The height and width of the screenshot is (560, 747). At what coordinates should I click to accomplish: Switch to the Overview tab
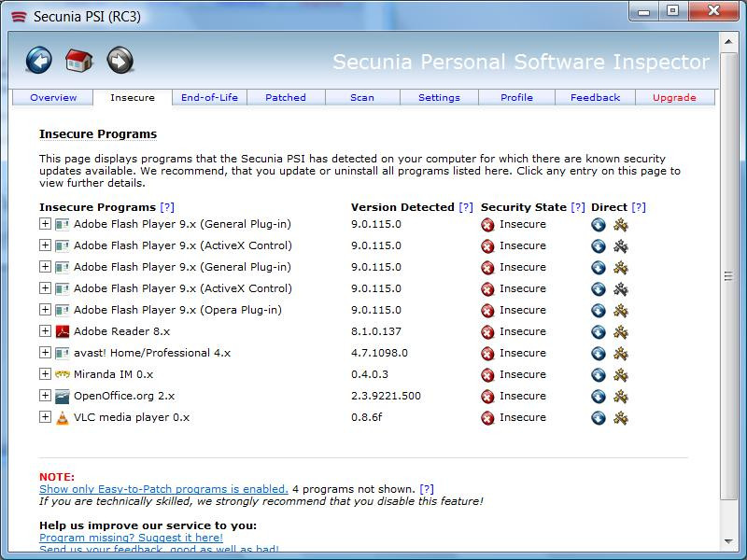[53, 97]
